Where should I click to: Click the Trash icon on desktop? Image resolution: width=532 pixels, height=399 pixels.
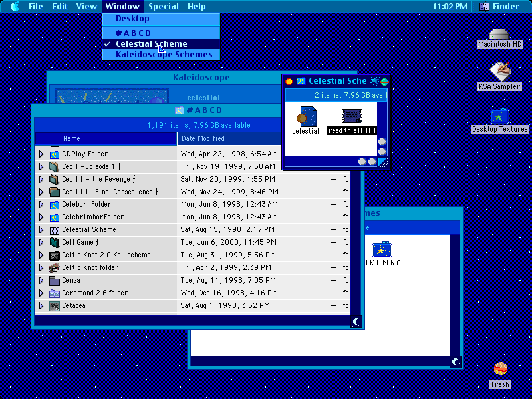tap(501, 369)
